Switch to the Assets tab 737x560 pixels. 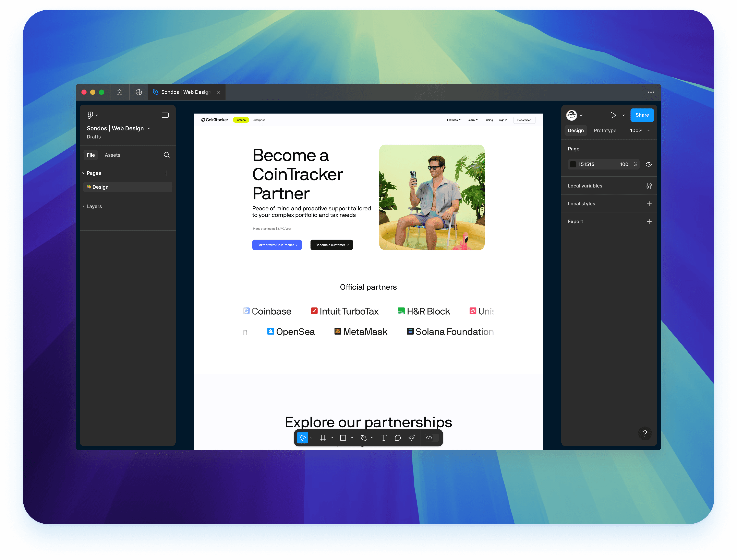(x=112, y=155)
